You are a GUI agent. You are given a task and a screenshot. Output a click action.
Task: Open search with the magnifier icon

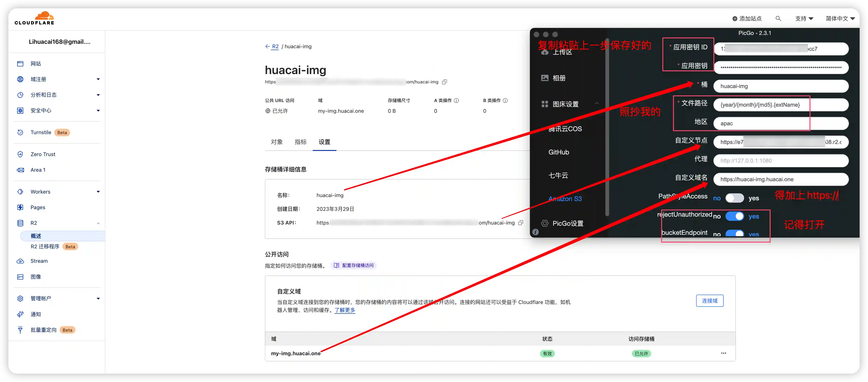[x=778, y=19]
